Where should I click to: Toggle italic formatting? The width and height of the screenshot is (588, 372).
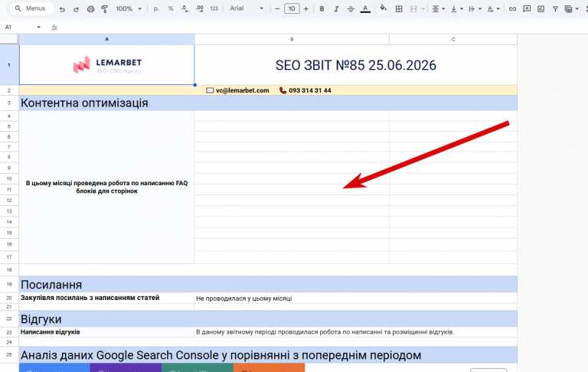[x=336, y=8]
